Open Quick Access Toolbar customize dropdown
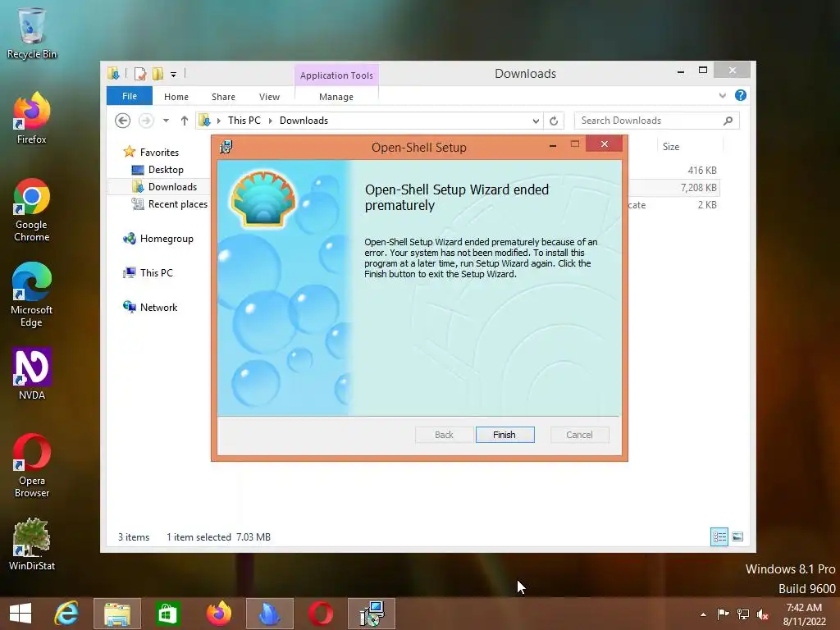This screenshot has height=630, width=840. point(174,75)
